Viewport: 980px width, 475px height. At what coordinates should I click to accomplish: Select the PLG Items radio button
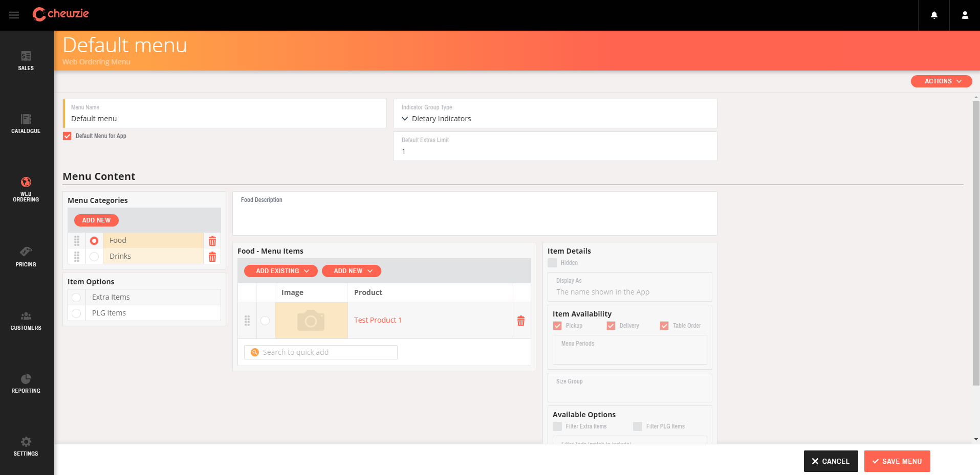76,313
